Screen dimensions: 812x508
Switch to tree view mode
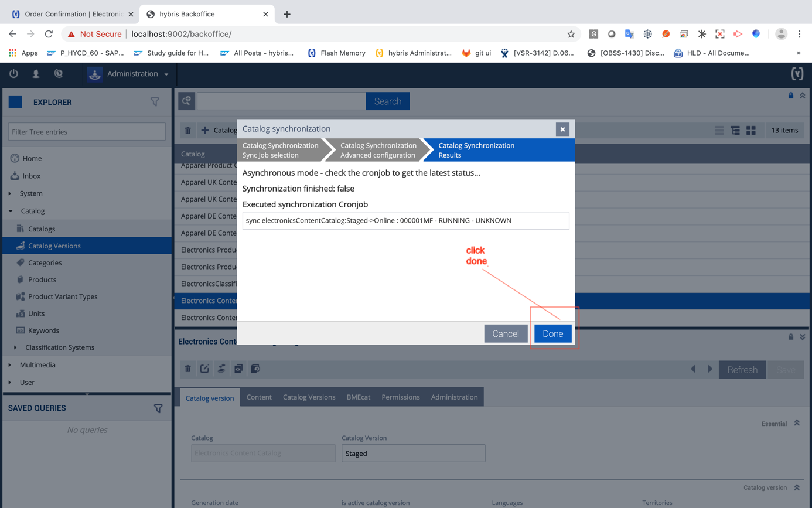pos(735,131)
